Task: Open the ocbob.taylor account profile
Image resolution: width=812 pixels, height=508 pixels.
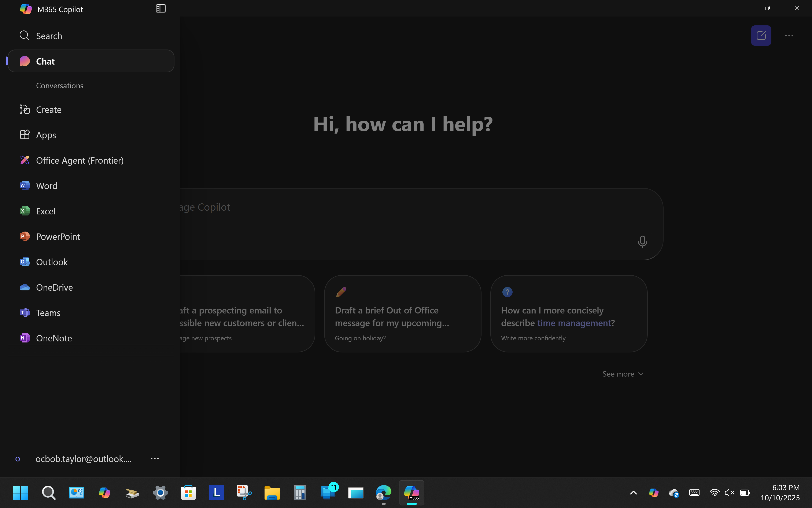Action: tap(74, 459)
